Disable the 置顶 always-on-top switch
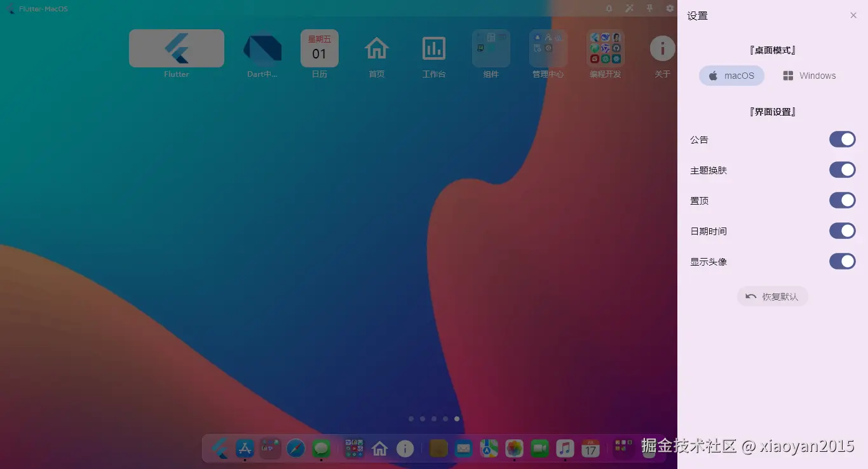868x469 pixels. [843, 200]
